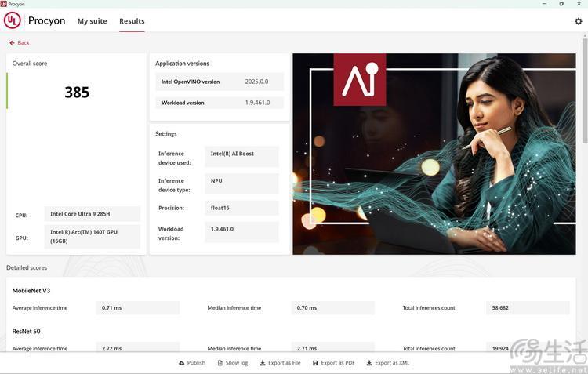Minimize the Procyon window
Image resolution: width=588 pixels, height=374 pixels.
544,4
